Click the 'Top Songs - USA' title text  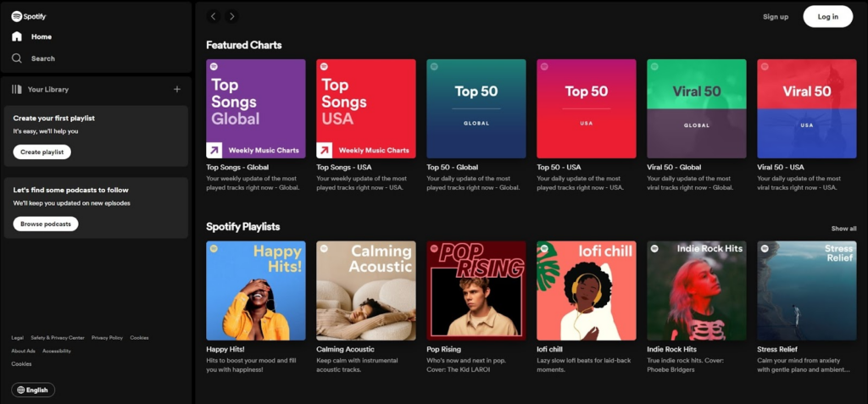point(344,167)
